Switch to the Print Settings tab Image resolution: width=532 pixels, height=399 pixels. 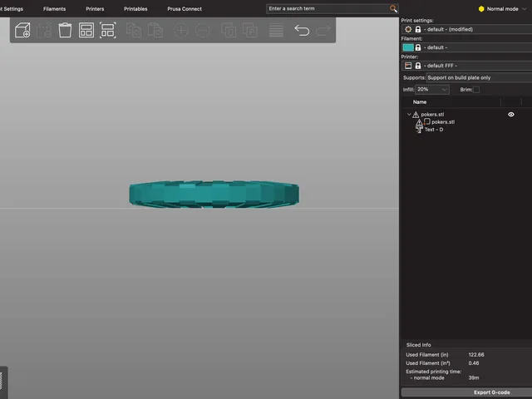(12, 9)
